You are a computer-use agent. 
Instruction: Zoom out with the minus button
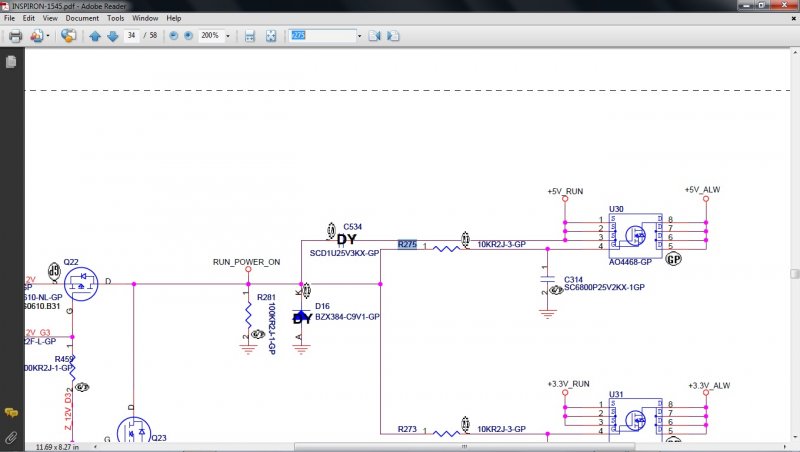tap(173, 36)
